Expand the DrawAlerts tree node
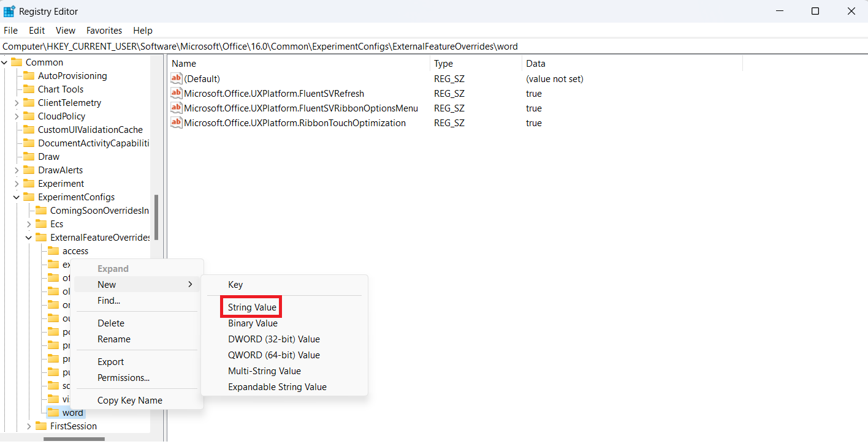The width and height of the screenshot is (868, 444). pos(17,170)
